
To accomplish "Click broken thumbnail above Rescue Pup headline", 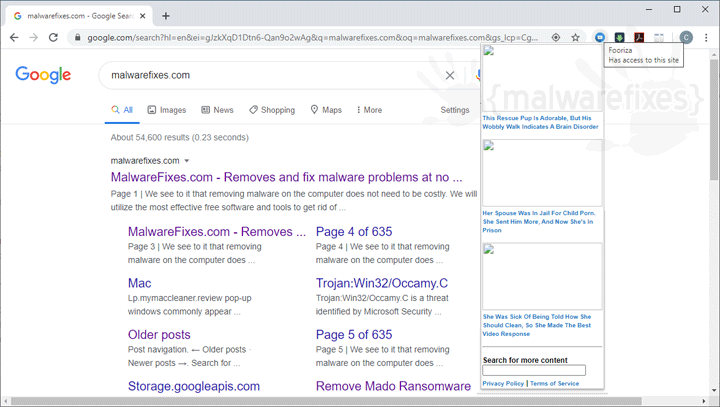I will click(542, 78).
